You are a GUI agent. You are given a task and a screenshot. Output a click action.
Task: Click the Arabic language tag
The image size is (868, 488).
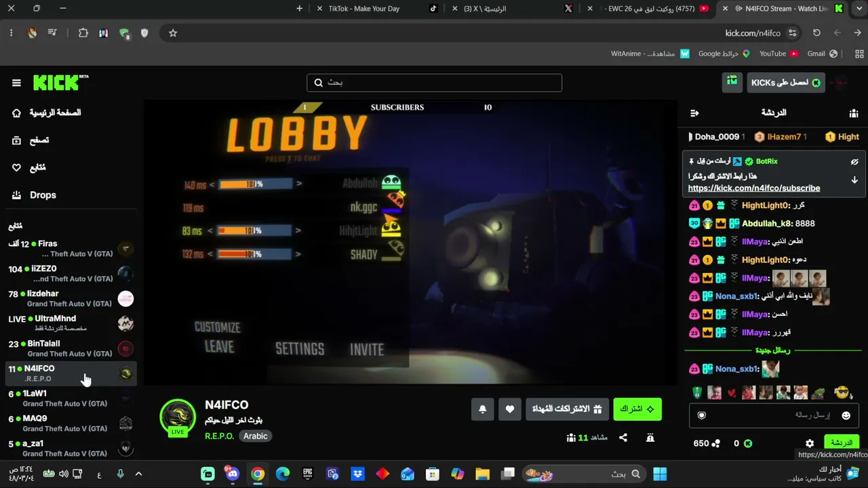[x=256, y=436]
